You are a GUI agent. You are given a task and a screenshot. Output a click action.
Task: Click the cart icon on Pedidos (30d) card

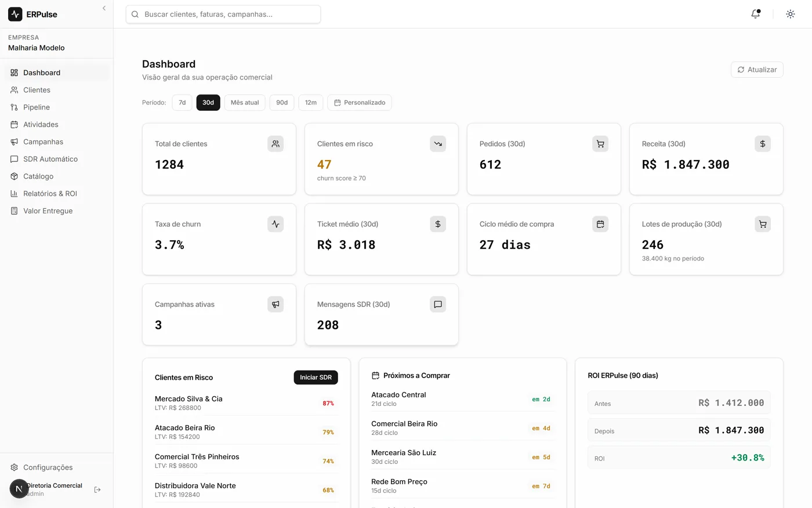point(600,144)
